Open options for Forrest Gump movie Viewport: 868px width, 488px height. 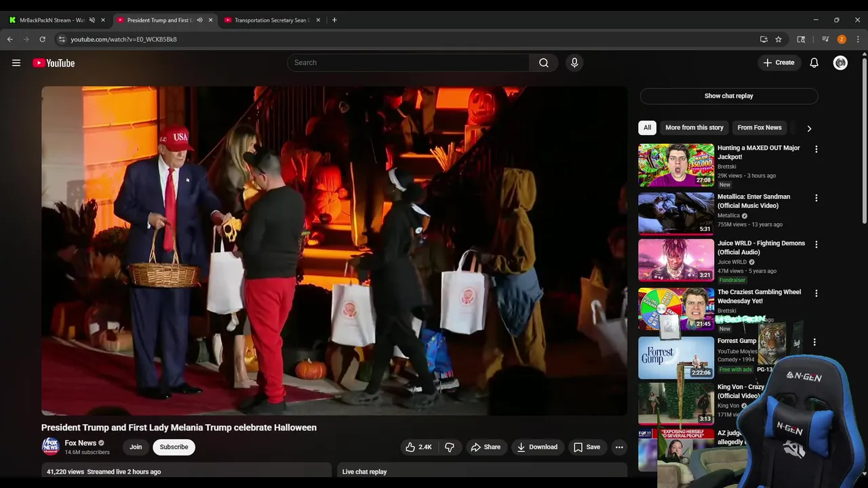click(814, 342)
